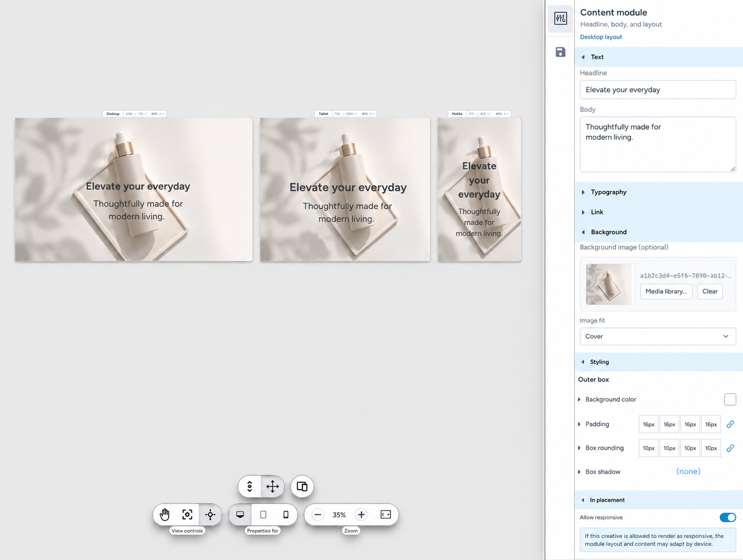The width and height of the screenshot is (743, 560).
Task: Click the first Padding value field
Action: [x=648, y=424]
